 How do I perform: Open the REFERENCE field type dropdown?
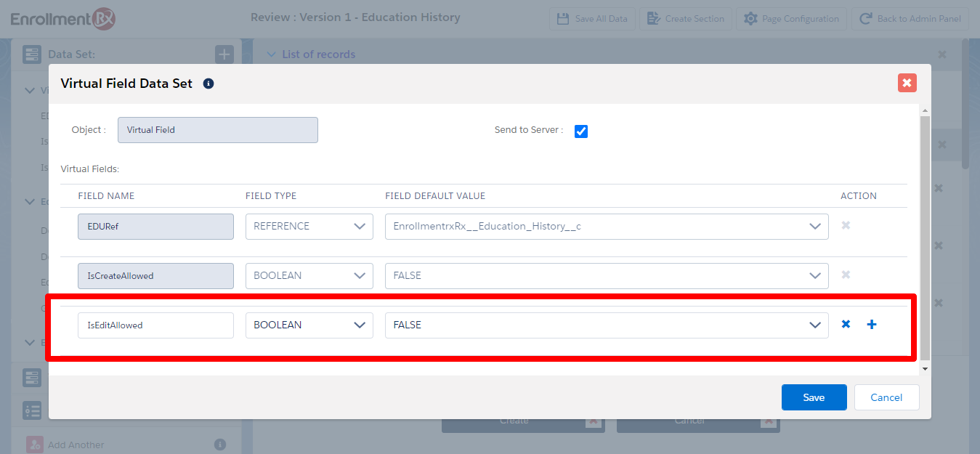[309, 227]
